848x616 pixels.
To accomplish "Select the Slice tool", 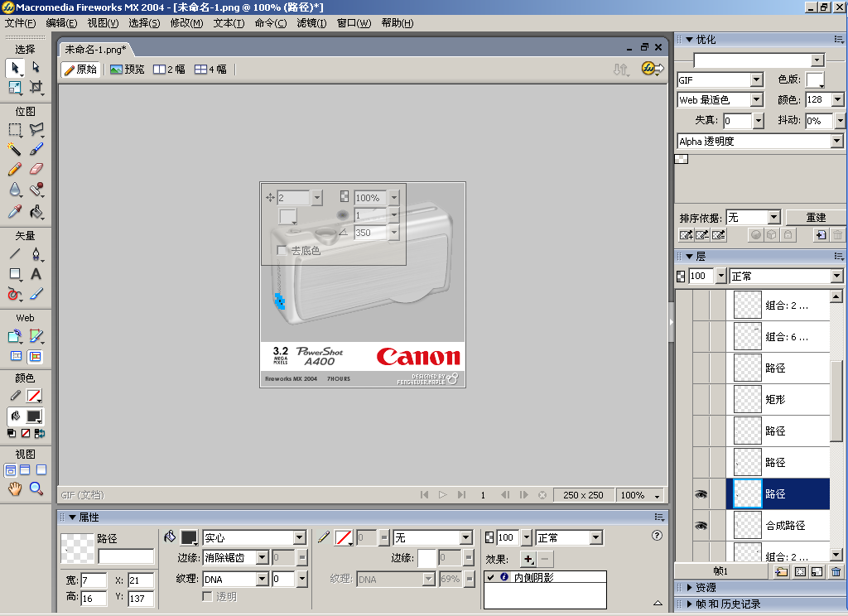I will coord(36,336).
